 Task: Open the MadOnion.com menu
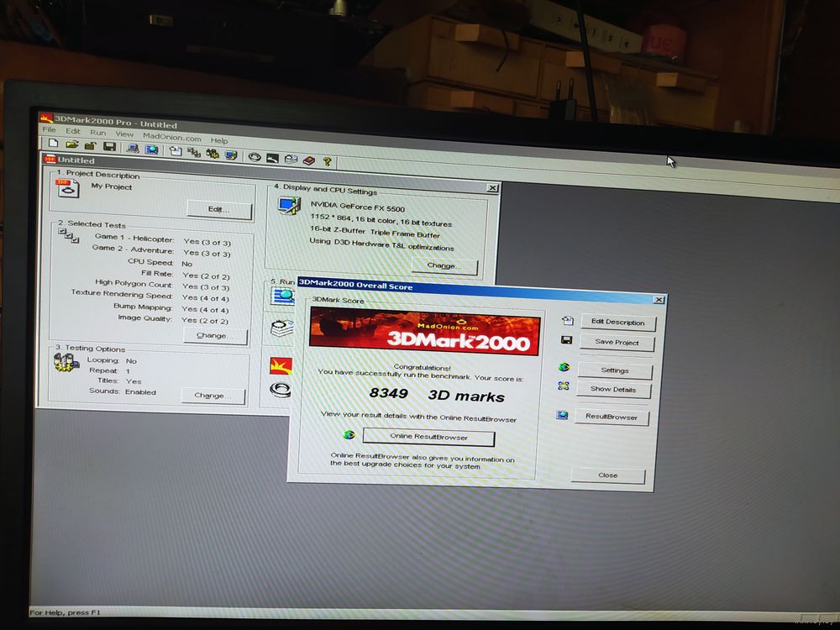[172, 137]
